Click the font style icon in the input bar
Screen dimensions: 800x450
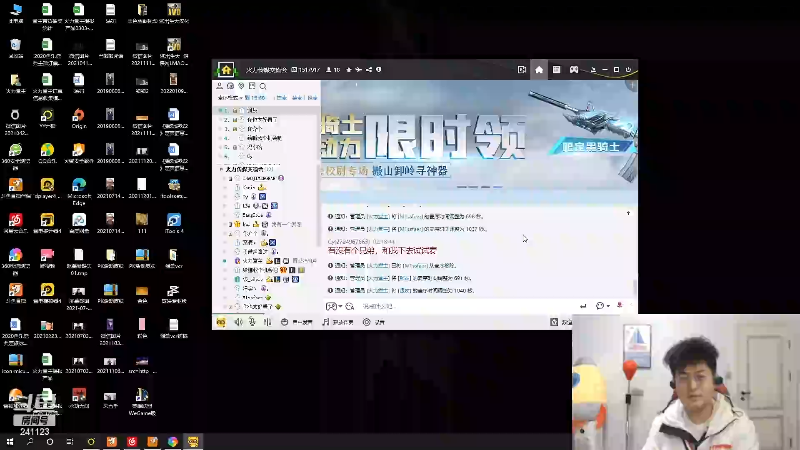349,306
